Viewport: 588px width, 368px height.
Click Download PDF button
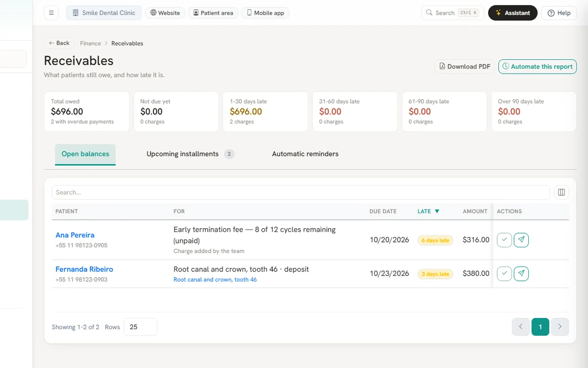[x=465, y=67]
